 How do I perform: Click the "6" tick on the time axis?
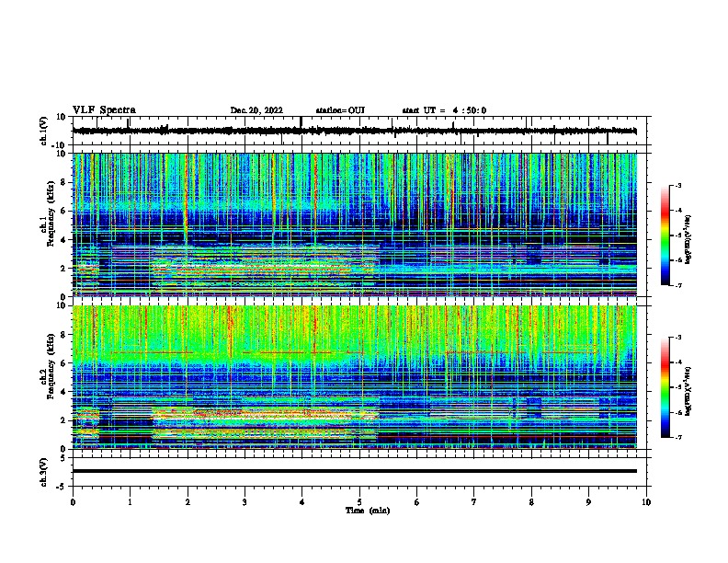tap(417, 502)
